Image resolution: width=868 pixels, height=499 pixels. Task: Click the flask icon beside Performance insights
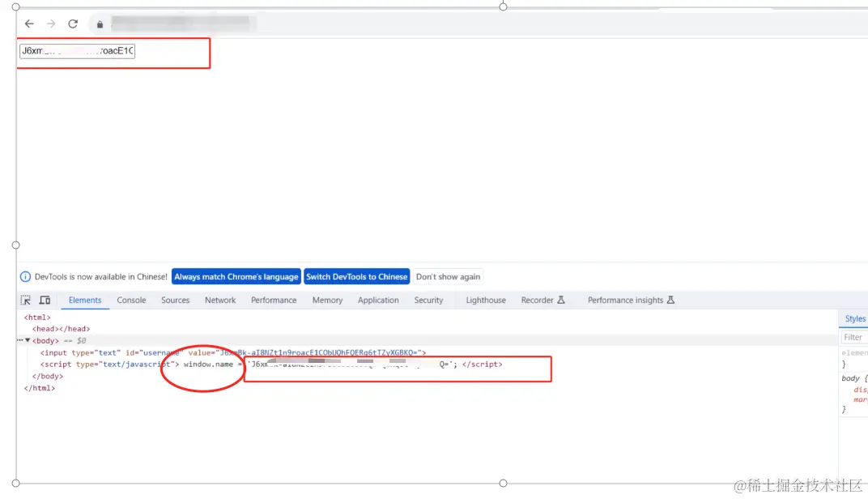pos(670,300)
